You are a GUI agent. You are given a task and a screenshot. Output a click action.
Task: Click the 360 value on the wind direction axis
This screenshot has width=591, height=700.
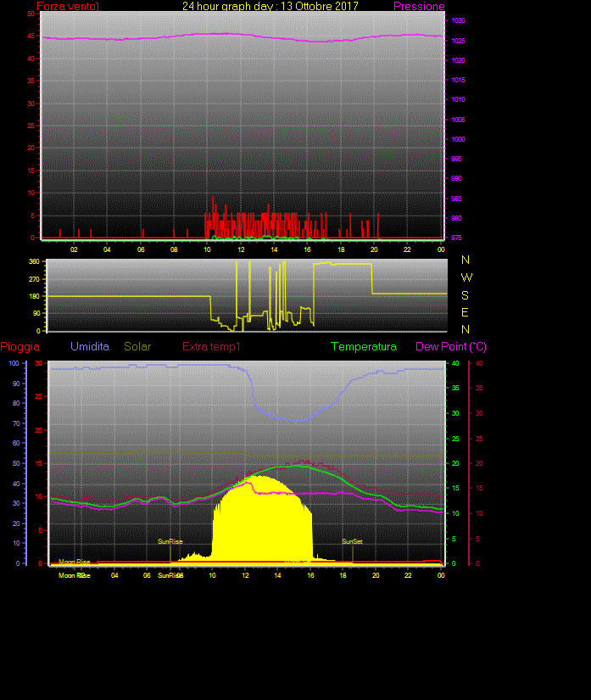click(x=35, y=261)
